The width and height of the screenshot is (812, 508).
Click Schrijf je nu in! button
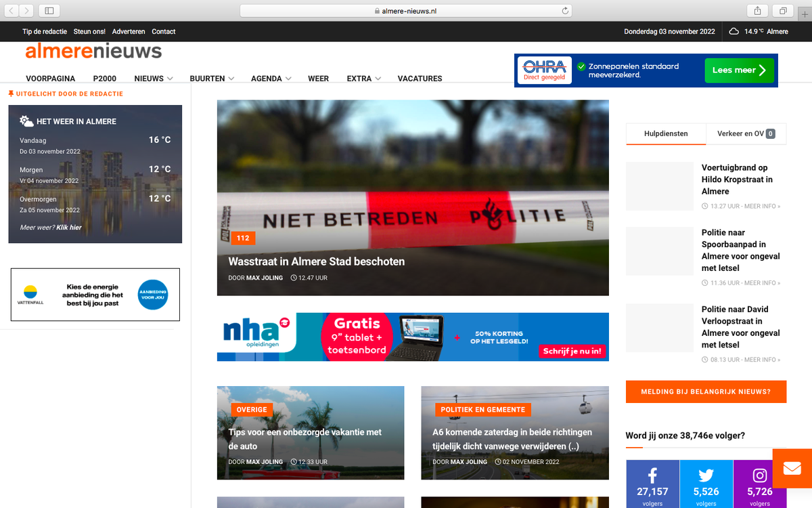[572, 352]
